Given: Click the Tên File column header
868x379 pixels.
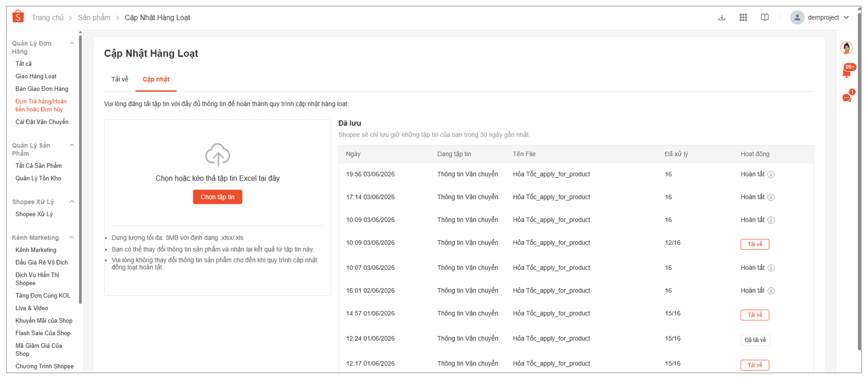Looking at the screenshot, I should [x=524, y=154].
